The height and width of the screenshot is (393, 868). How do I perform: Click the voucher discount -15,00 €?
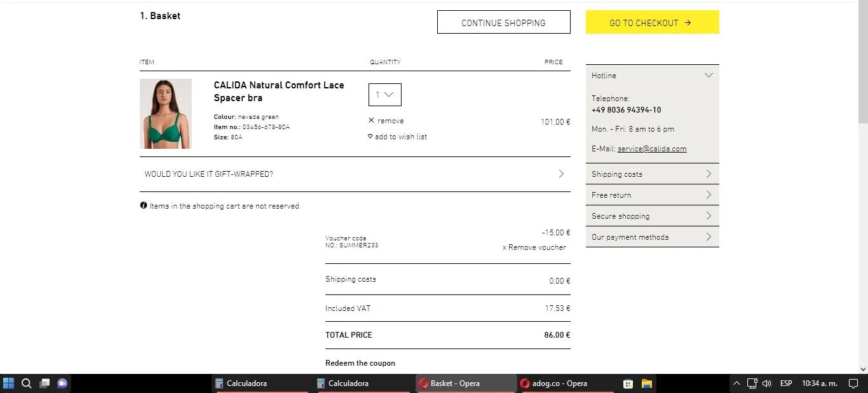pyautogui.click(x=556, y=233)
